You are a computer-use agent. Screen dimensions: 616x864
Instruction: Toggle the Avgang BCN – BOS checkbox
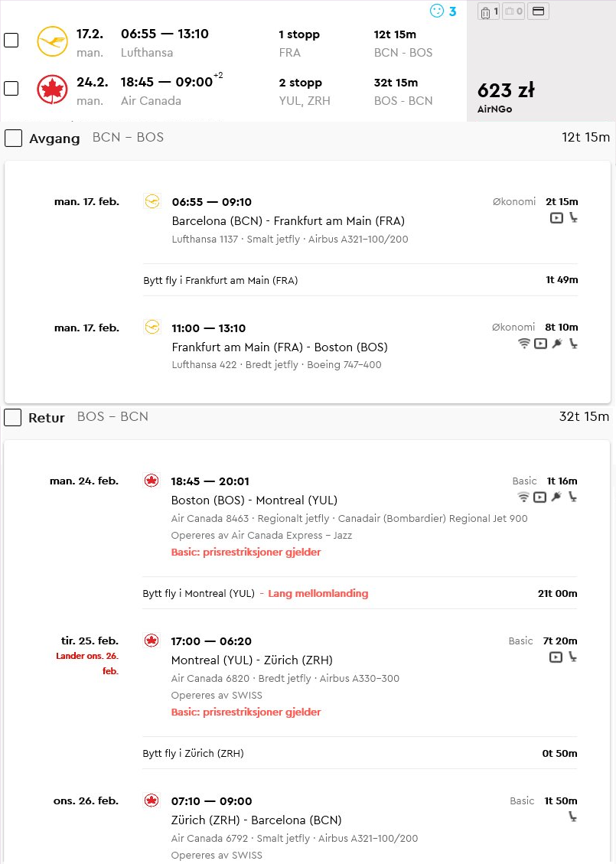pyautogui.click(x=13, y=139)
